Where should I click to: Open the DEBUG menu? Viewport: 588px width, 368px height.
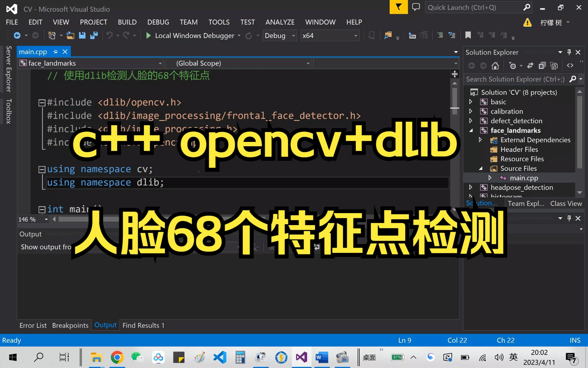pyautogui.click(x=158, y=22)
